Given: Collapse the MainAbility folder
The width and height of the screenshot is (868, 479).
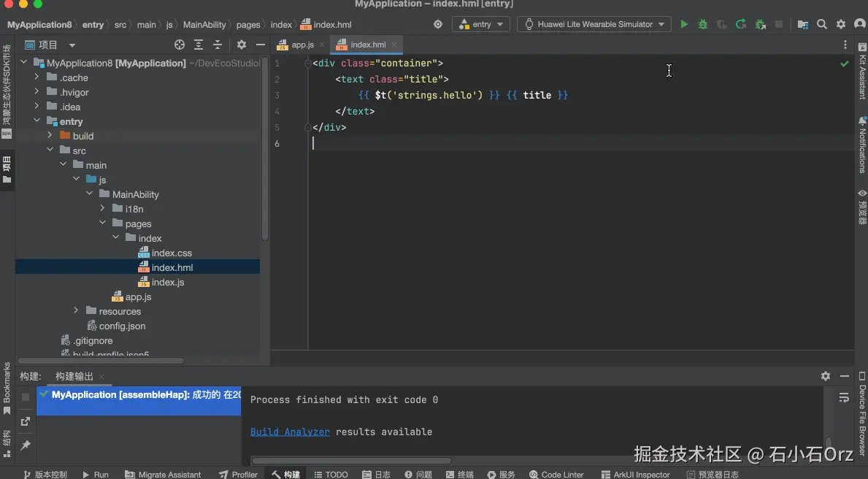Looking at the screenshot, I should pyautogui.click(x=89, y=194).
